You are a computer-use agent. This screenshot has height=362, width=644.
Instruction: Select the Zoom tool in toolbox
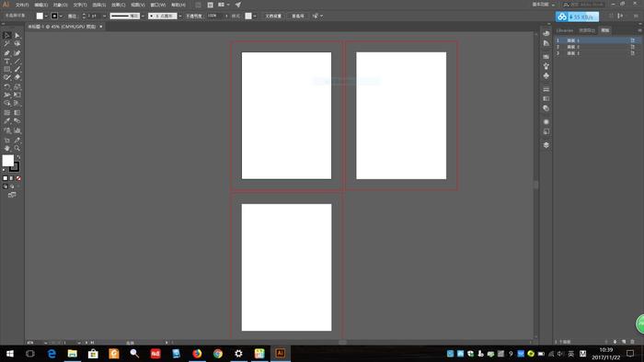pos(17,148)
